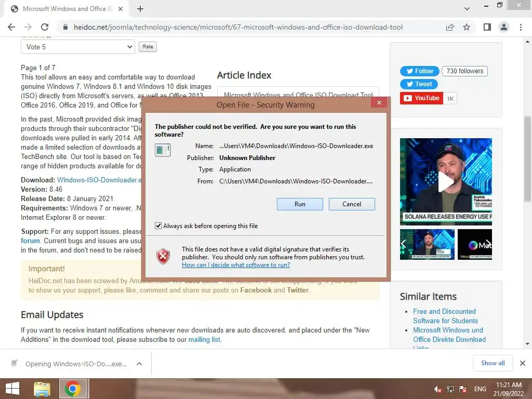This screenshot has width=532, height=399.
Task: Click Cancel in the security warning dialog
Action: pos(352,204)
